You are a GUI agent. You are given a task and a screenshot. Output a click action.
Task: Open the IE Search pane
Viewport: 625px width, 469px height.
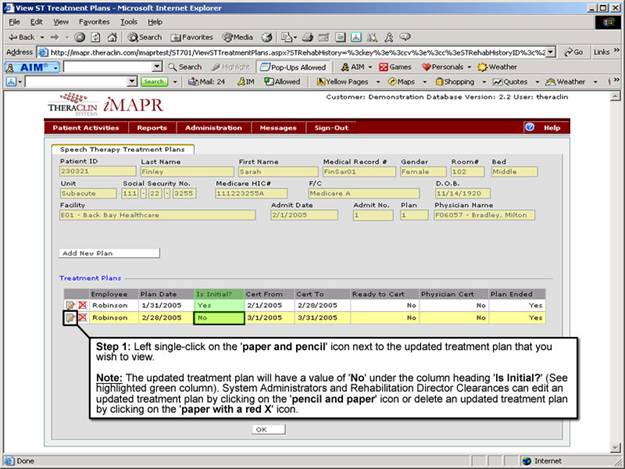pos(144,37)
